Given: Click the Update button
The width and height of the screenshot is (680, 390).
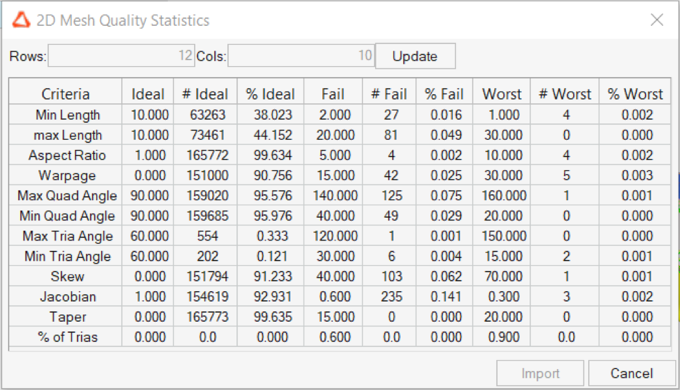Looking at the screenshot, I should [415, 56].
